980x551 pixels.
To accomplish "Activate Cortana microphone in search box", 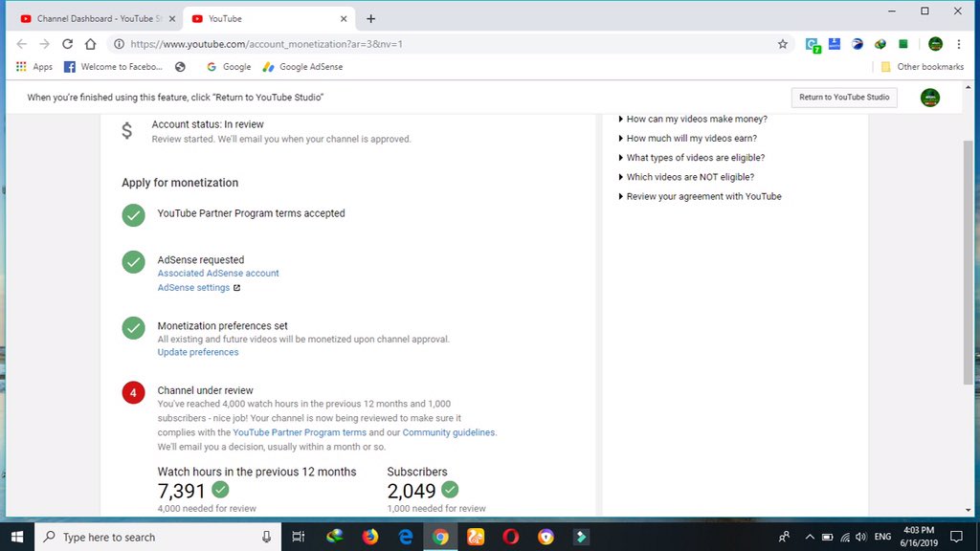I will (266, 537).
